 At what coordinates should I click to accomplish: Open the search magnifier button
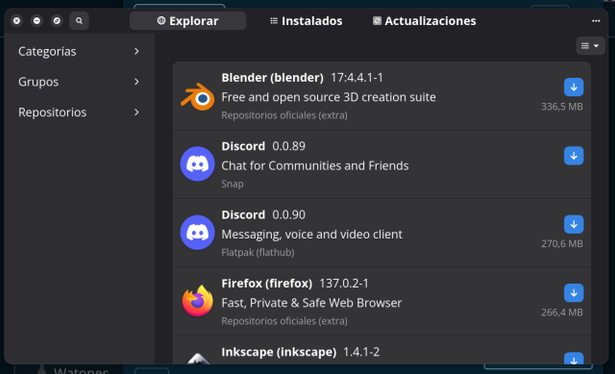[x=79, y=21]
